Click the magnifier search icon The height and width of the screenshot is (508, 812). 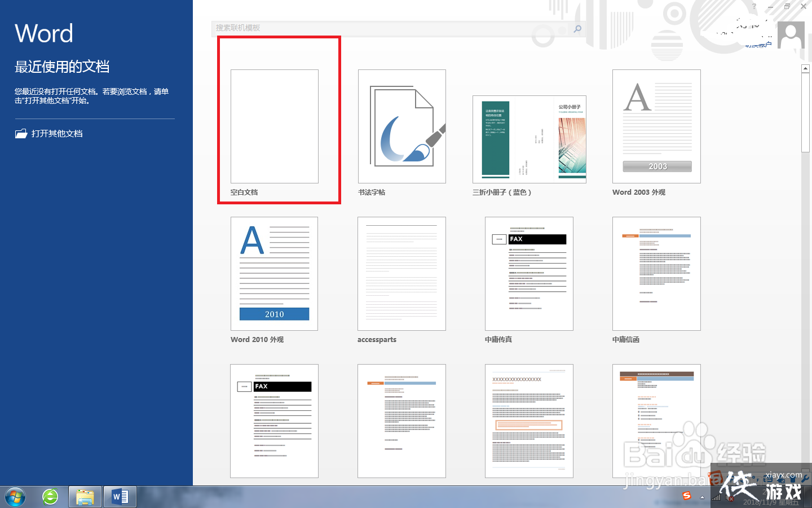[x=578, y=28]
